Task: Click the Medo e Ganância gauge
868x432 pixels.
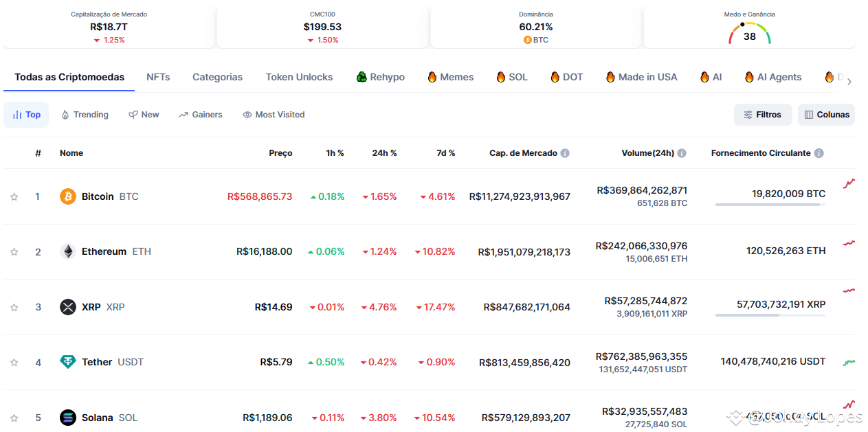Action: tap(750, 34)
